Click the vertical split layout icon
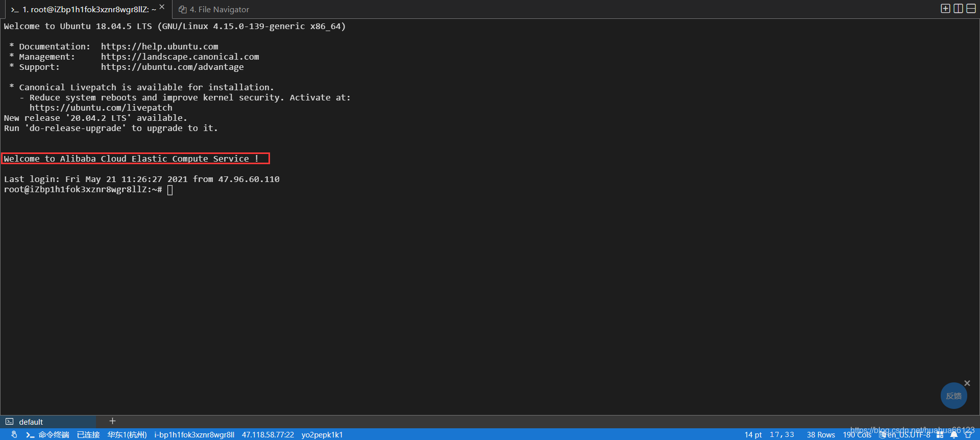The image size is (980, 440). click(x=958, y=9)
